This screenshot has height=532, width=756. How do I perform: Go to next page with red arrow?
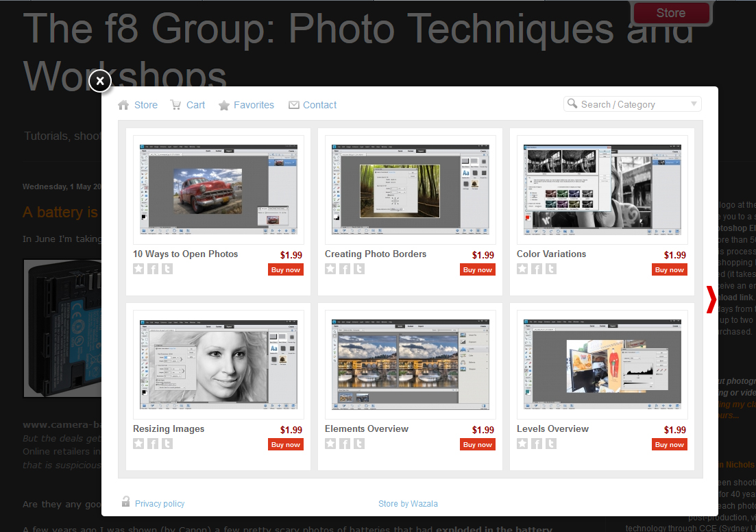711,300
